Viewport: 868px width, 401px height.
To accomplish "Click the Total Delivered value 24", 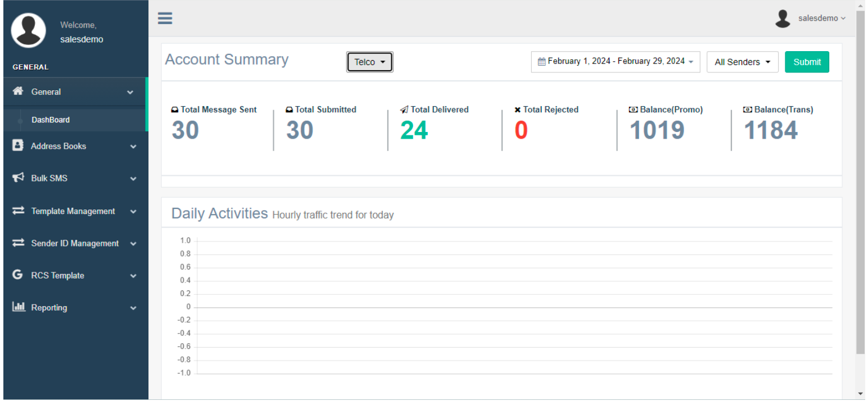I will tap(414, 130).
